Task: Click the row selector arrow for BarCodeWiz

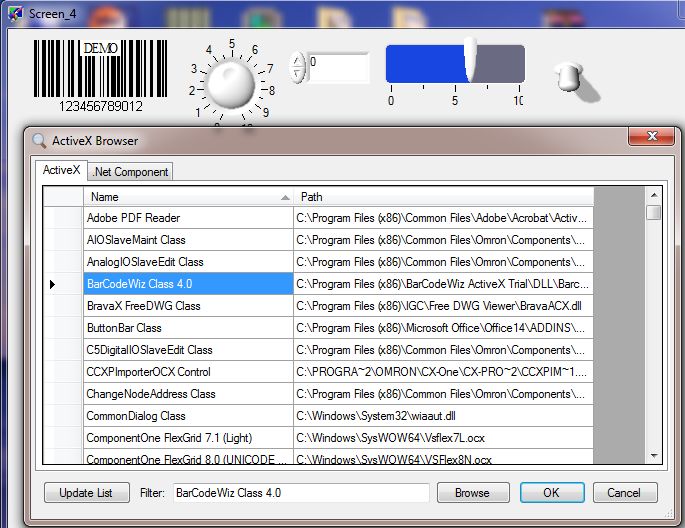Action: point(53,285)
